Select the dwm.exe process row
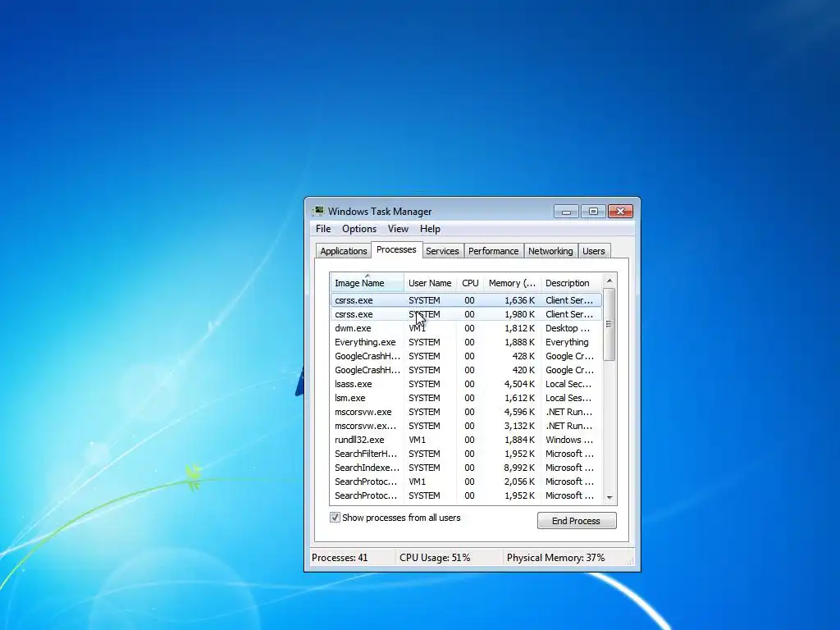 pyautogui.click(x=466, y=328)
